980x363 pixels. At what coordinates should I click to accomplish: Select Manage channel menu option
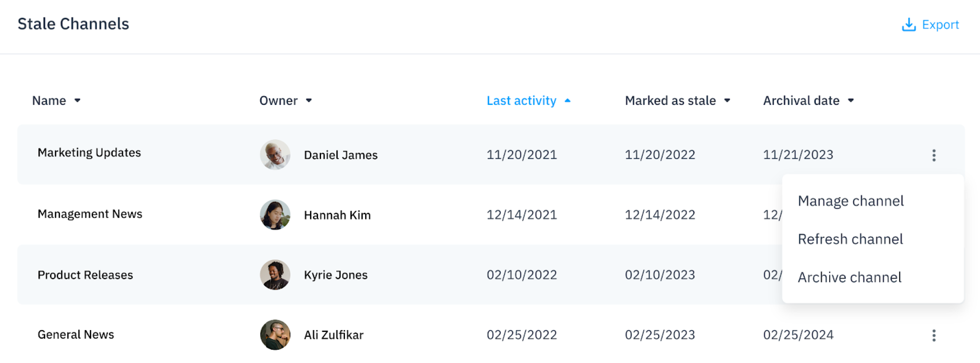click(x=851, y=201)
